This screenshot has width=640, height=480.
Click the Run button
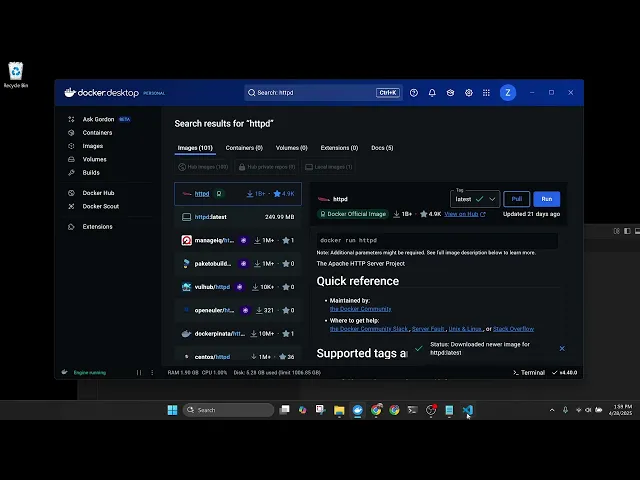547,199
